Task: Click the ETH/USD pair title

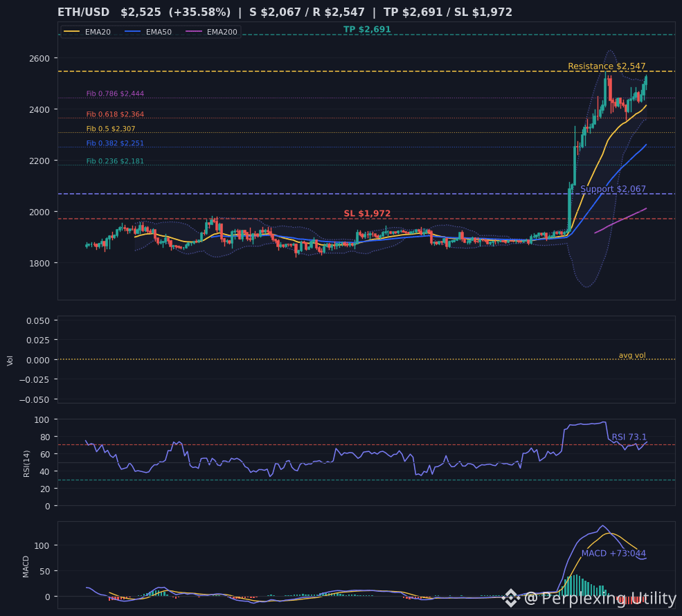Action: [84, 12]
